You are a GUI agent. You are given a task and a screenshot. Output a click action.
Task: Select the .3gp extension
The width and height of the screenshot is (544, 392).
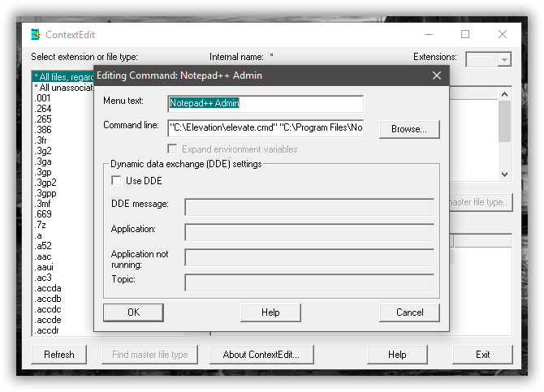[43, 172]
